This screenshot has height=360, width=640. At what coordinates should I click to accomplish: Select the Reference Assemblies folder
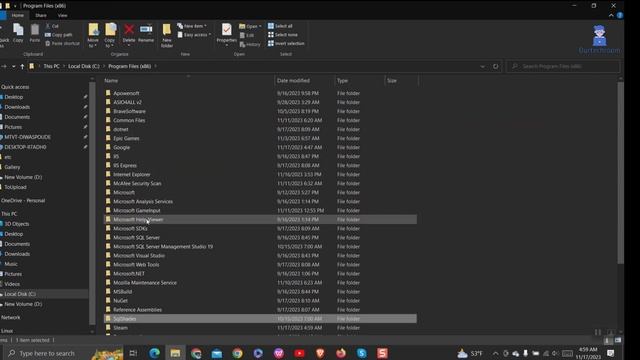pos(138,310)
